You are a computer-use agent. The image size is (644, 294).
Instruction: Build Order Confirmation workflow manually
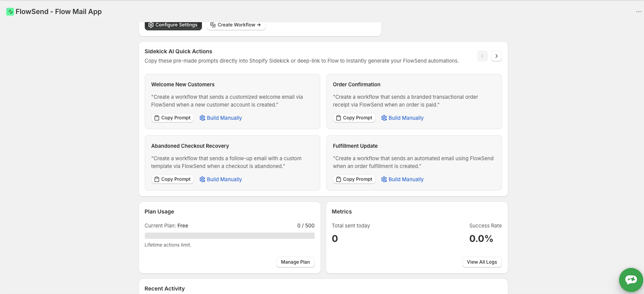(x=402, y=118)
